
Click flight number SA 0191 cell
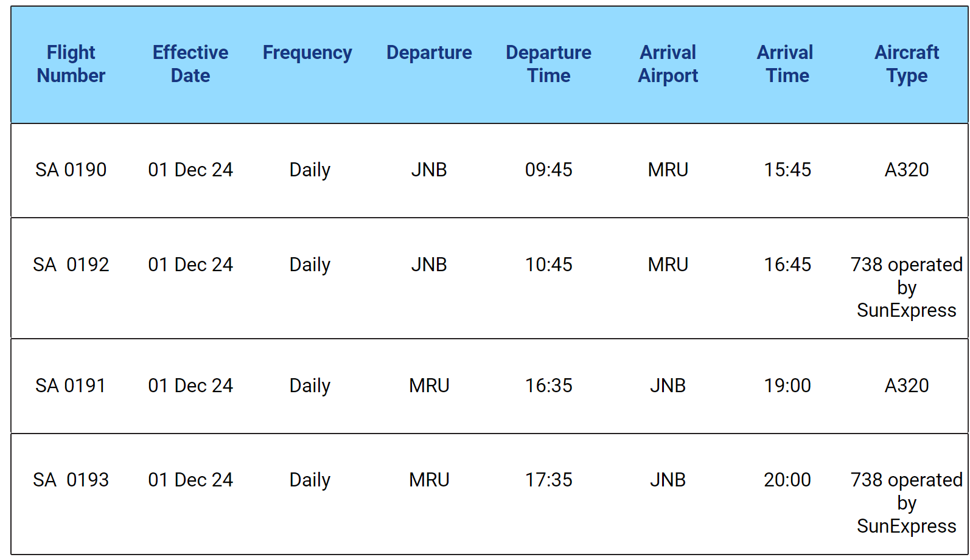coord(71,385)
